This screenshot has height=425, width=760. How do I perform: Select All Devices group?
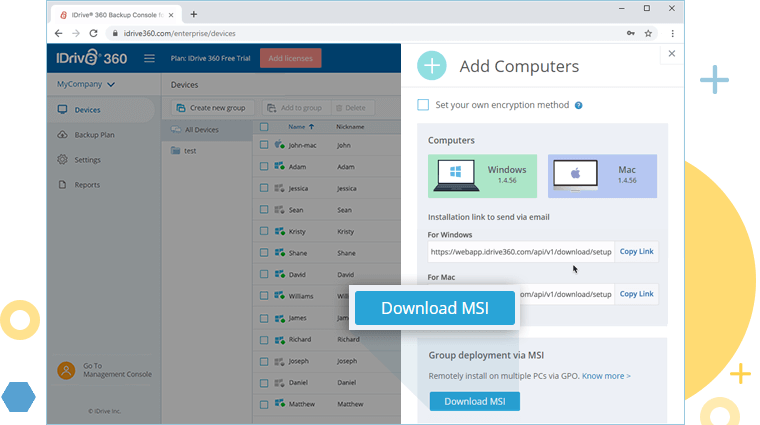tap(206, 130)
